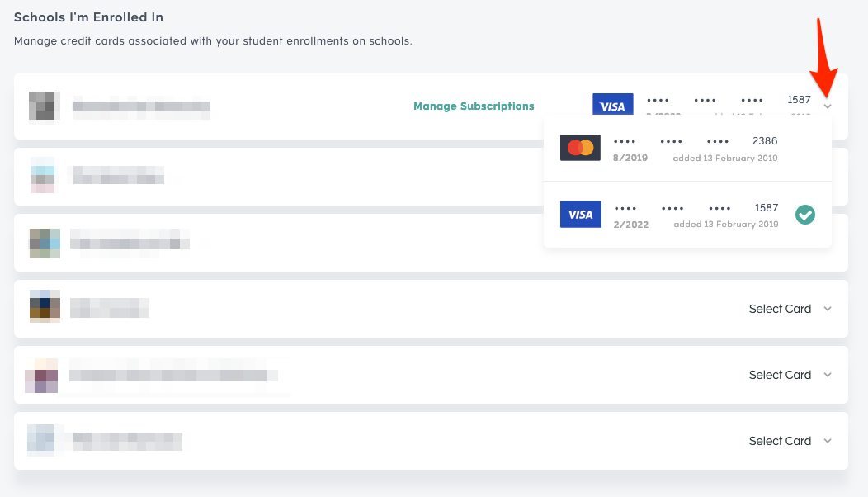This screenshot has width=868, height=497.
Task: Click second school's light blue and pink thumbnail
Action: [43, 175]
